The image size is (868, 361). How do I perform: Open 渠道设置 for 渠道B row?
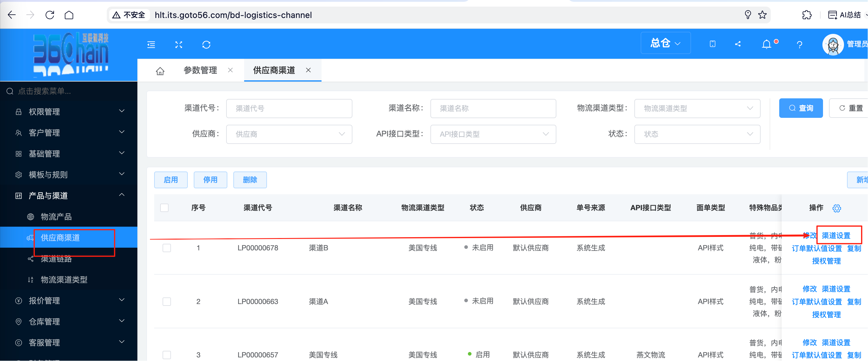point(836,236)
